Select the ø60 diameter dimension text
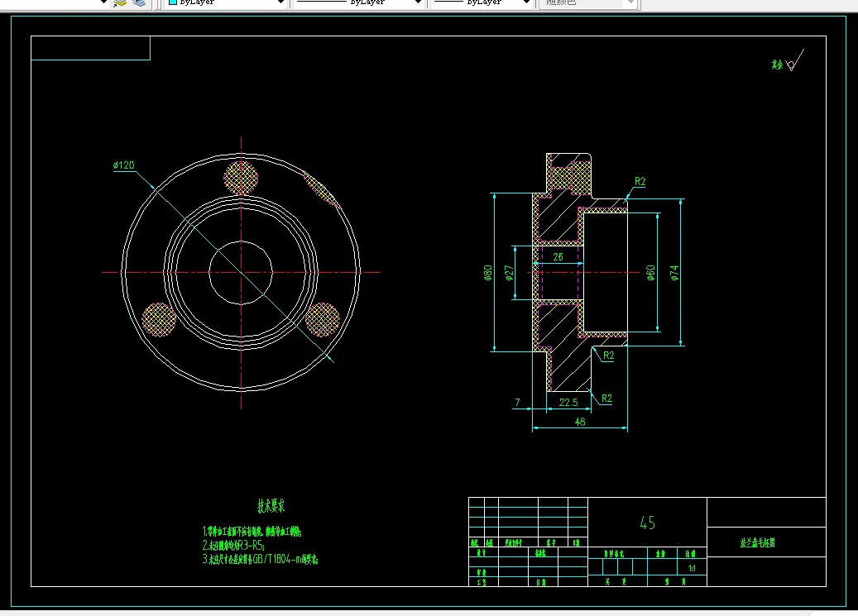Image resolution: width=858 pixels, height=616 pixels. pyautogui.click(x=650, y=272)
